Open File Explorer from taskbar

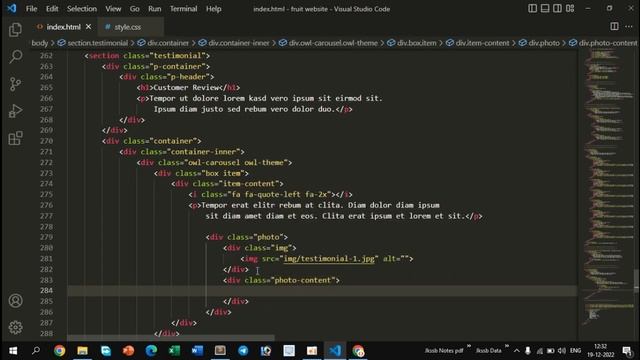[x=82, y=351]
